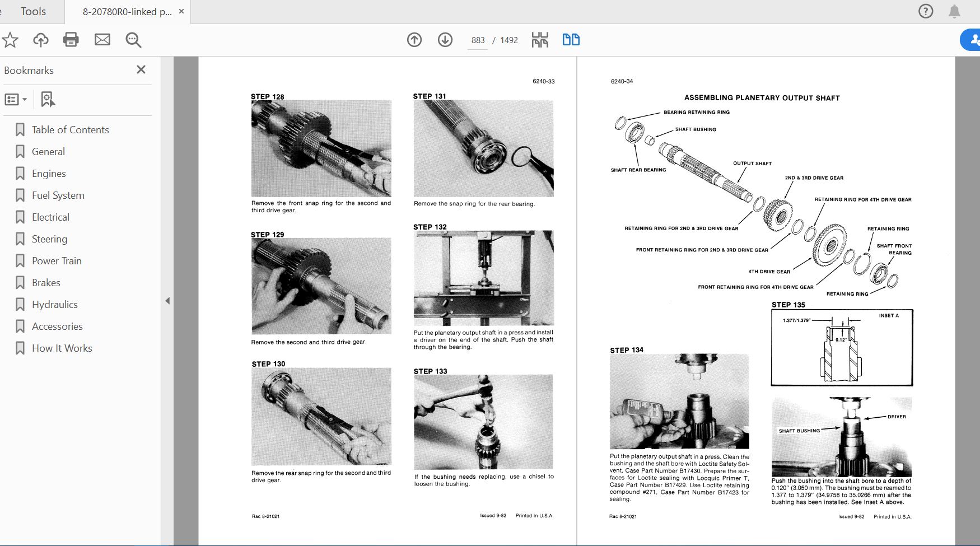Open the General bookmark
This screenshot has width=980, height=546.
48,152
